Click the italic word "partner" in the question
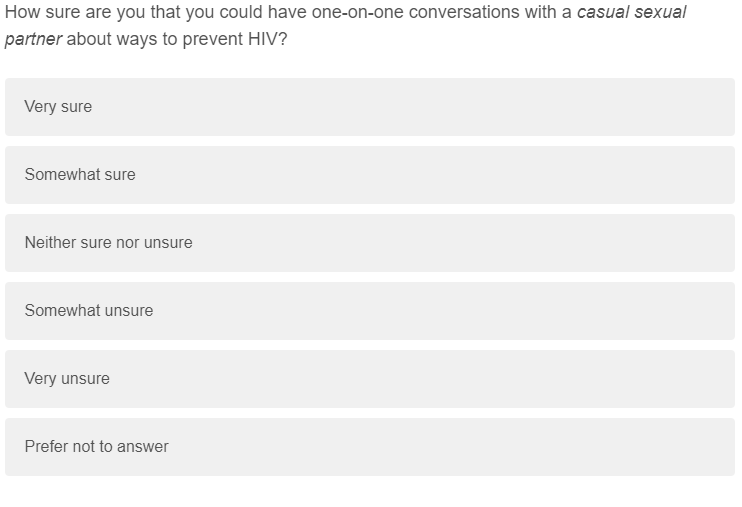This screenshot has width=742, height=507. point(33,39)
